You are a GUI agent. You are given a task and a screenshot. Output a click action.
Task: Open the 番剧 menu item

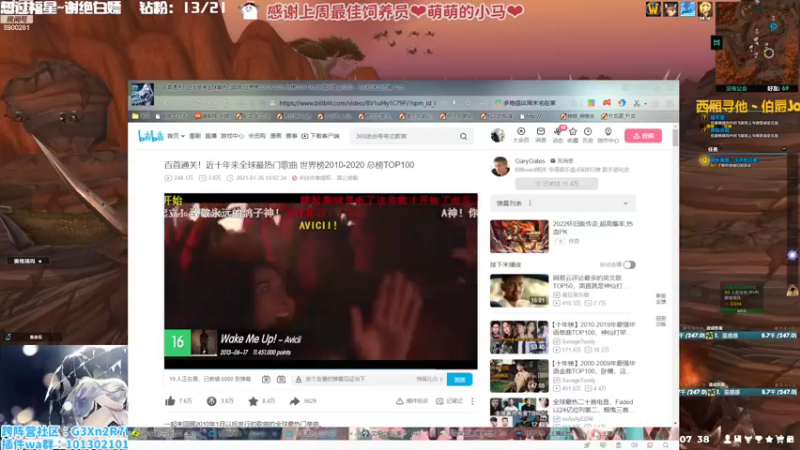coord(195,136)
